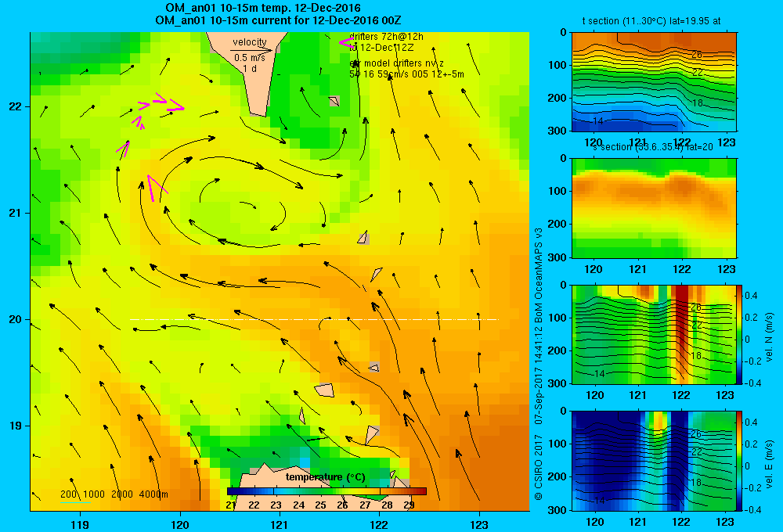
Task: Click the "2000" depth contour legend value
Action: 121,494
